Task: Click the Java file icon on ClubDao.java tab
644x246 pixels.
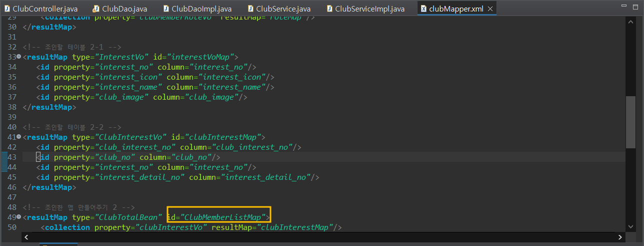Action: [96, 9]
